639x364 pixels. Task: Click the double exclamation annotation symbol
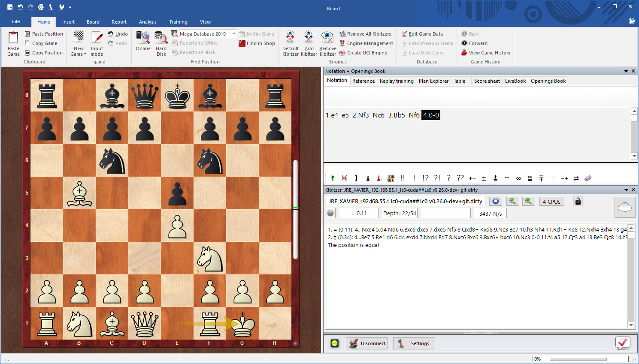coord(402,178)
